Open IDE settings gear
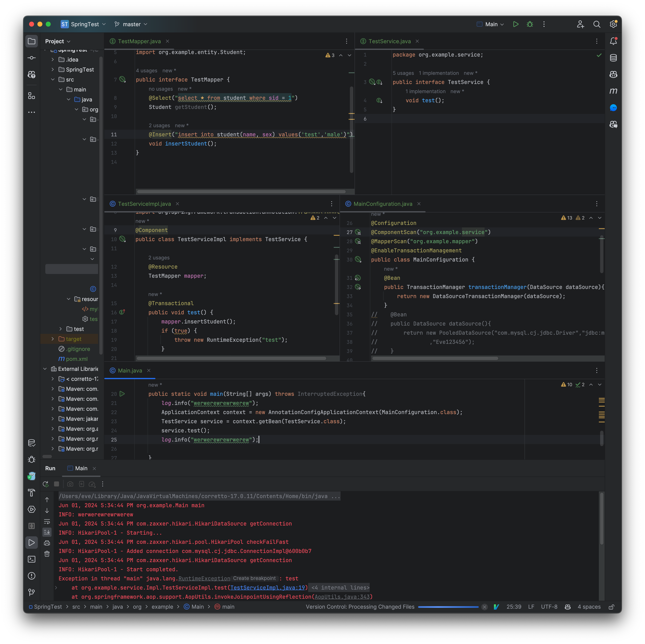645x644 pixels. click(613, 24)
